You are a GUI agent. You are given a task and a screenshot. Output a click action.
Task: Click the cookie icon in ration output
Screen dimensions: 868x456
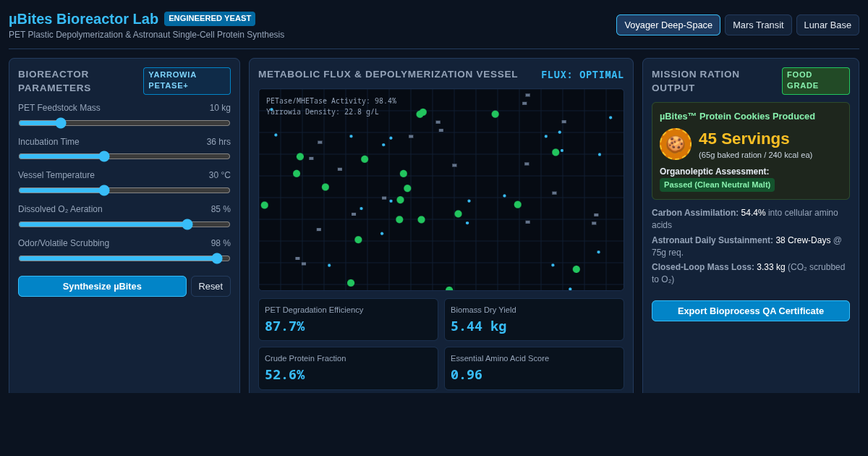coord(676,144)
